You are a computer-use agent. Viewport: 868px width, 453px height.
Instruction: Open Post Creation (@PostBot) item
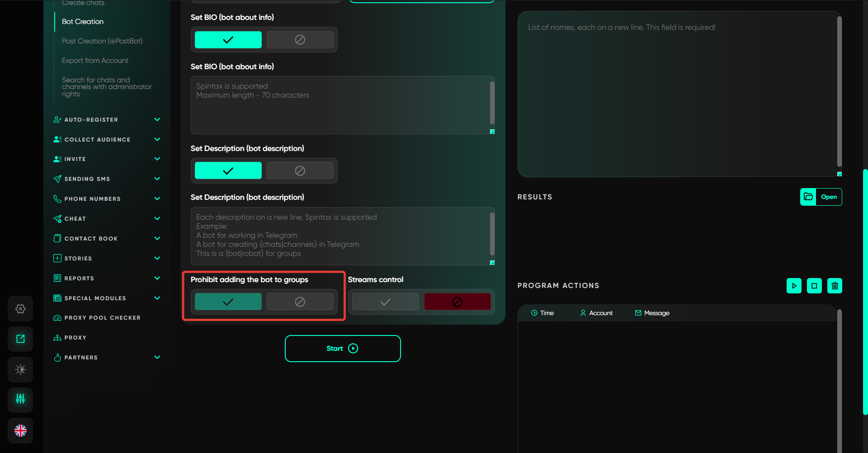[102, 41]
